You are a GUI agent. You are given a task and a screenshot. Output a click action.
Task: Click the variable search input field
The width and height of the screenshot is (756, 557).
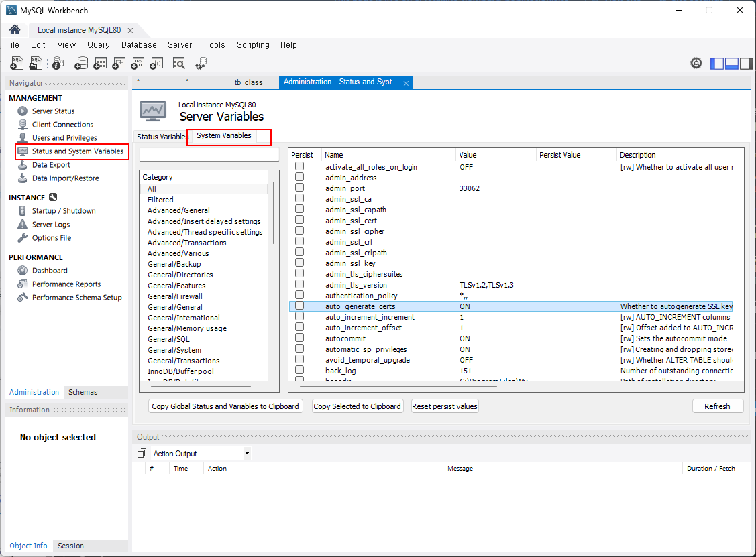[x=209, y=155]
